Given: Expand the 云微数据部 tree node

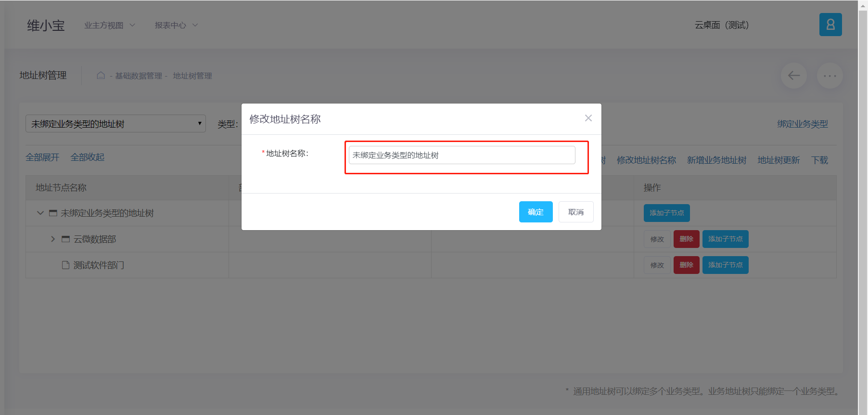Looking at the screenshot, I should coord(53,239).
